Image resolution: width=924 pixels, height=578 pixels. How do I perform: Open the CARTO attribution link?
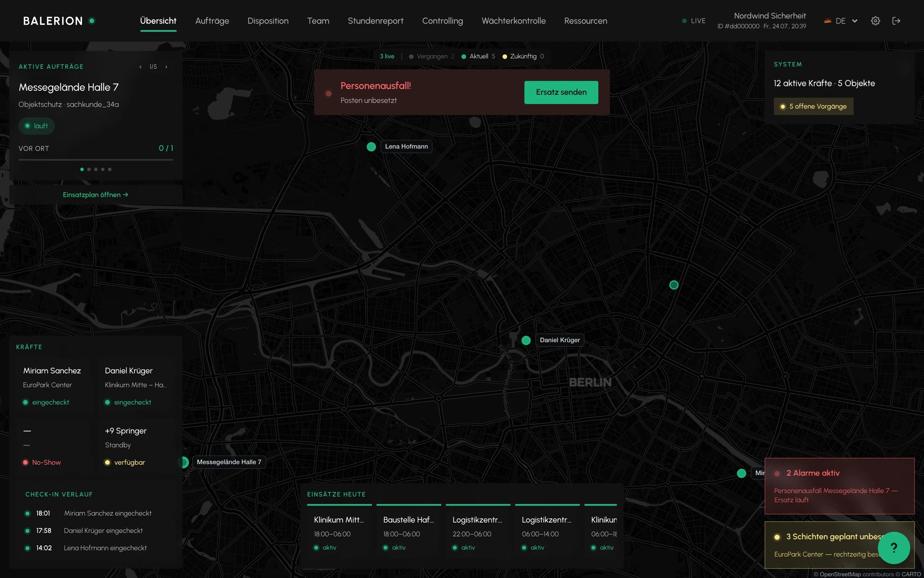click(x=911, y=574)
